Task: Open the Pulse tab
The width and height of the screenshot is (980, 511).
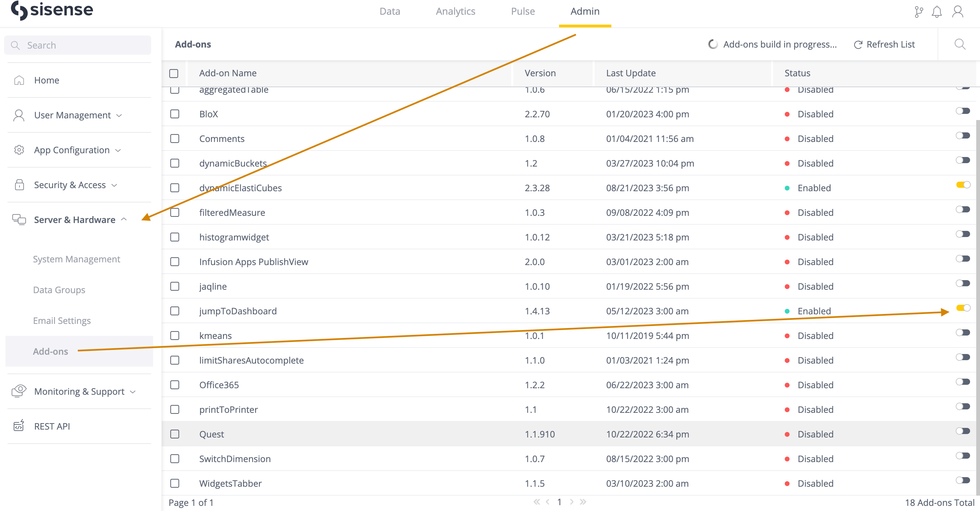Action: (522, 11)
